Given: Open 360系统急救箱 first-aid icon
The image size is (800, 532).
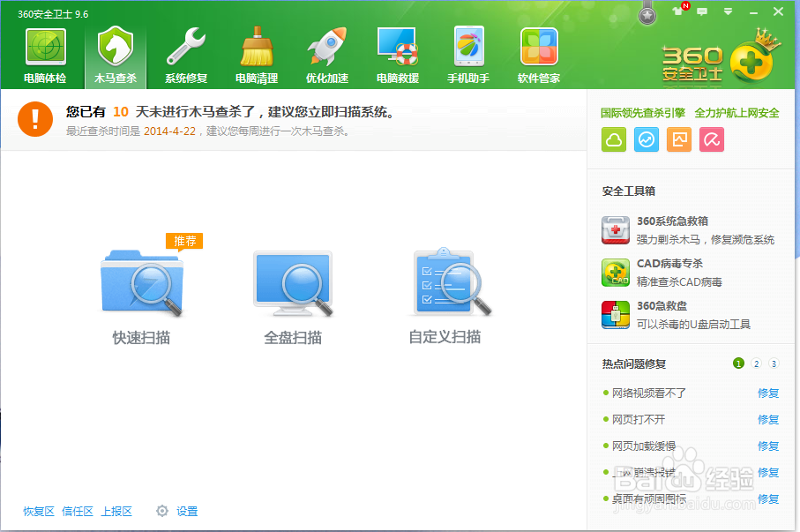Looking at the screenshot, I should tap(616, 230).
